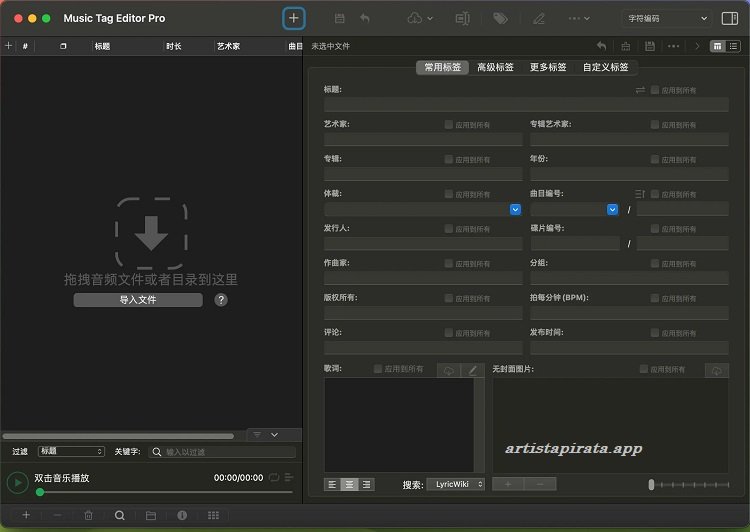Expand the 曲目编号 dropdown arrow
This screenshot has width=750, height=532.
point(612,210)
